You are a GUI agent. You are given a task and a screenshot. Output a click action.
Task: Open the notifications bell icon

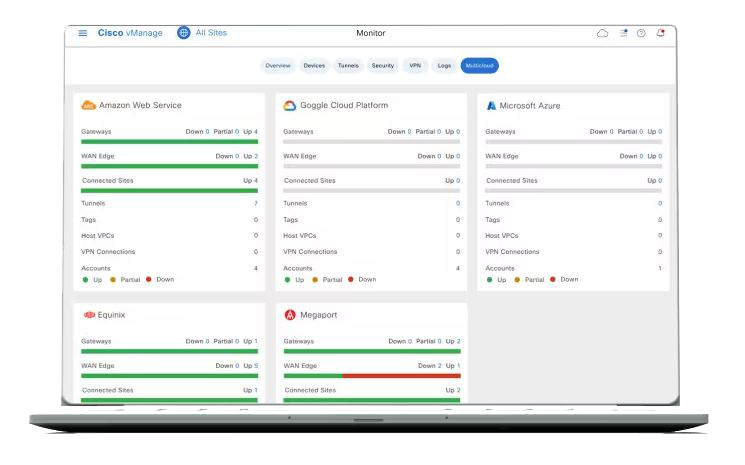660,33
